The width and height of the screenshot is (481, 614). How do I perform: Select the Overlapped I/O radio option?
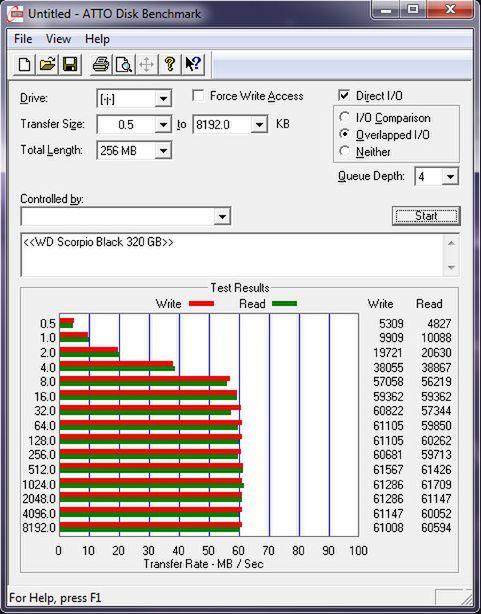click(x=345, y=134)
